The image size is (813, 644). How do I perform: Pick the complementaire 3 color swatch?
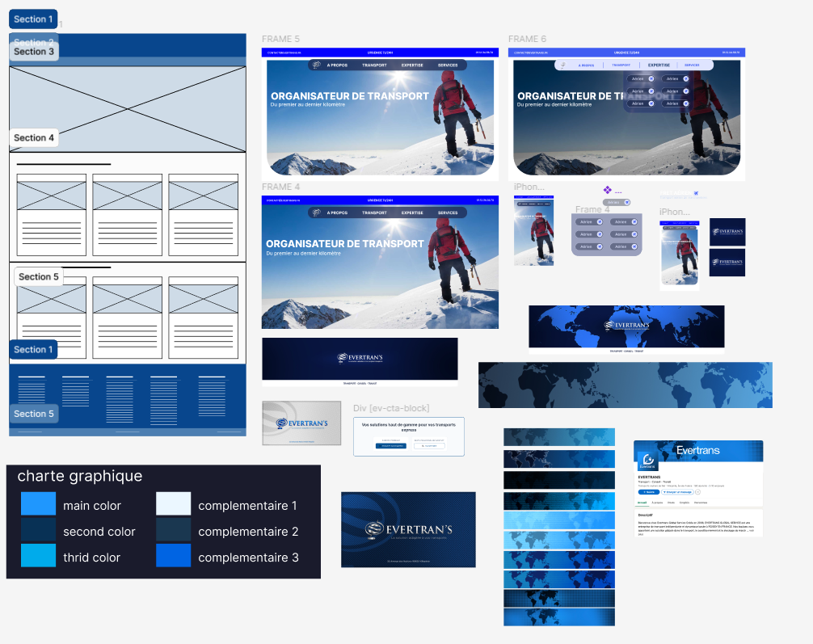pyautogui.click(x=173, y=556)
